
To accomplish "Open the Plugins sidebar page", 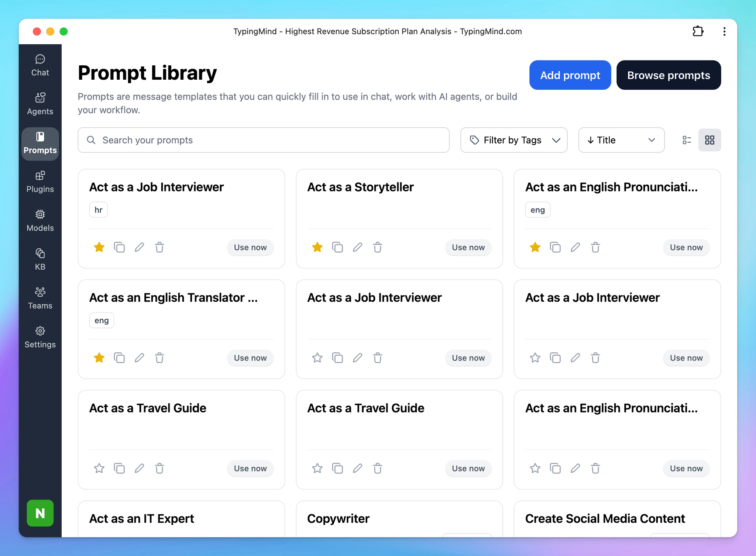I will (x=40, y=182).
